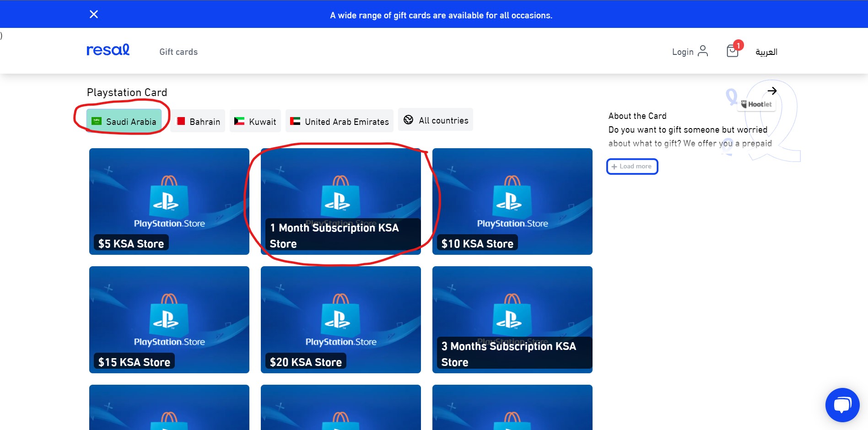Click the Playstation Card heading
The width and height of the screenshot is (868, 430).
(127, 92)
